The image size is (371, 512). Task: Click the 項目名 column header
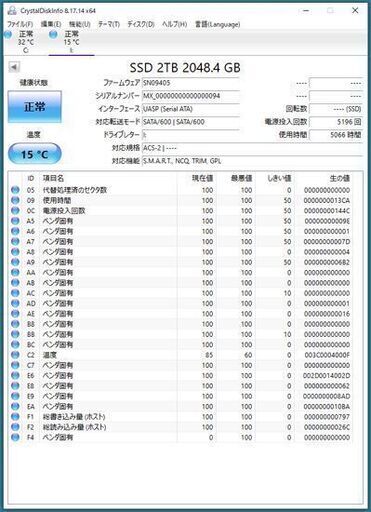tap(53, 179)
